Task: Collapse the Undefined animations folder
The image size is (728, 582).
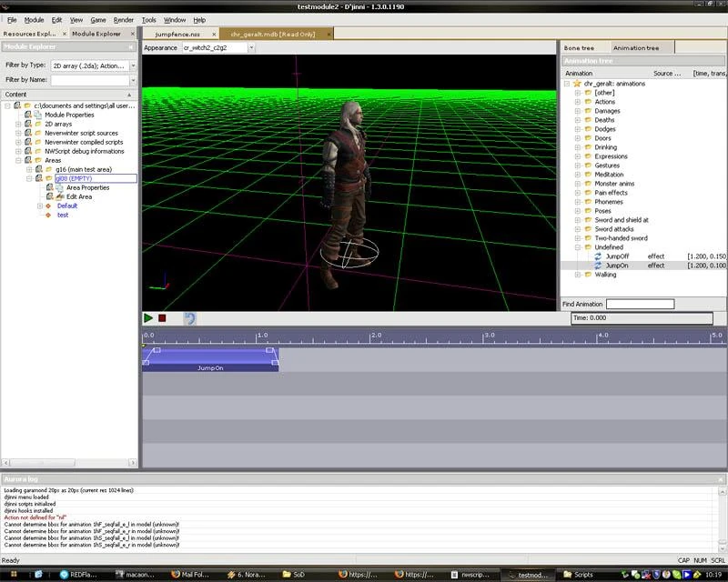Action: click(x=577, y=247)
